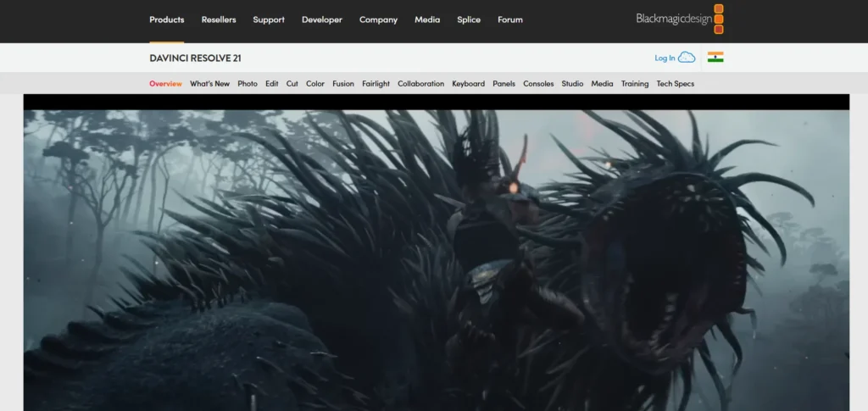The width and height of the screenshot is (868, 411).
Task: Open the Support section
Action: point(269,19)
